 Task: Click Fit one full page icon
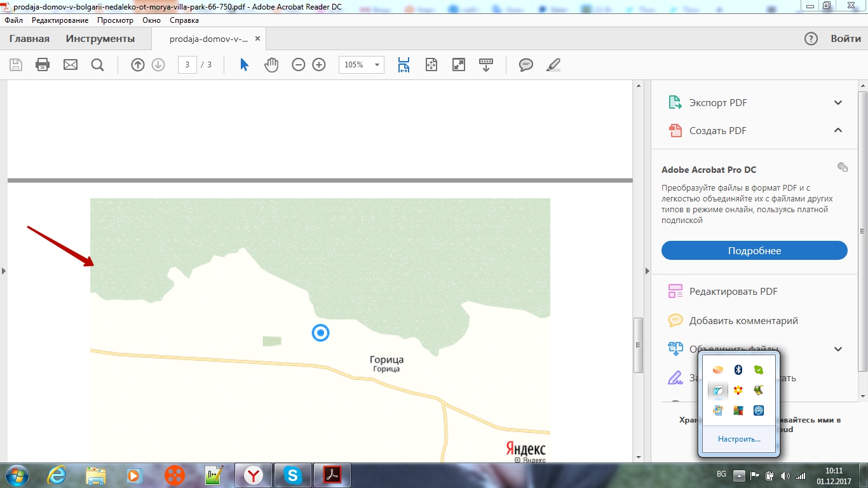click(431, 64)
